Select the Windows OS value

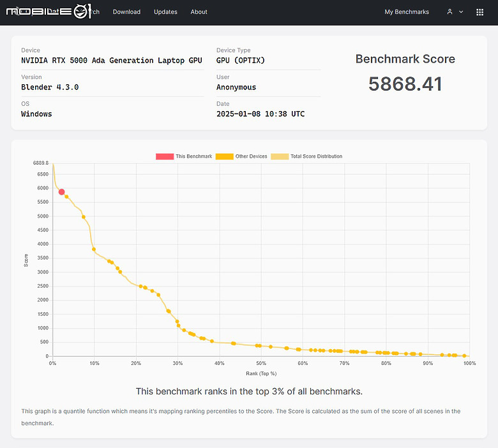36,114
